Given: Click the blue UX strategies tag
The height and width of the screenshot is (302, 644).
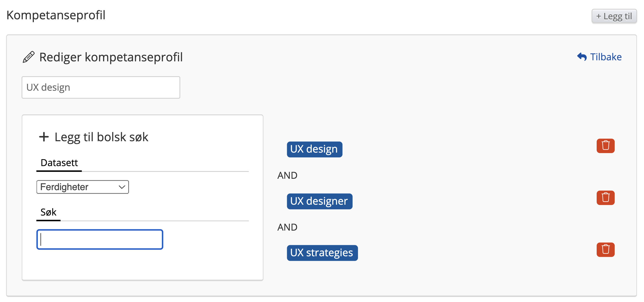Looking at the screenshot, I should [322, 253].
